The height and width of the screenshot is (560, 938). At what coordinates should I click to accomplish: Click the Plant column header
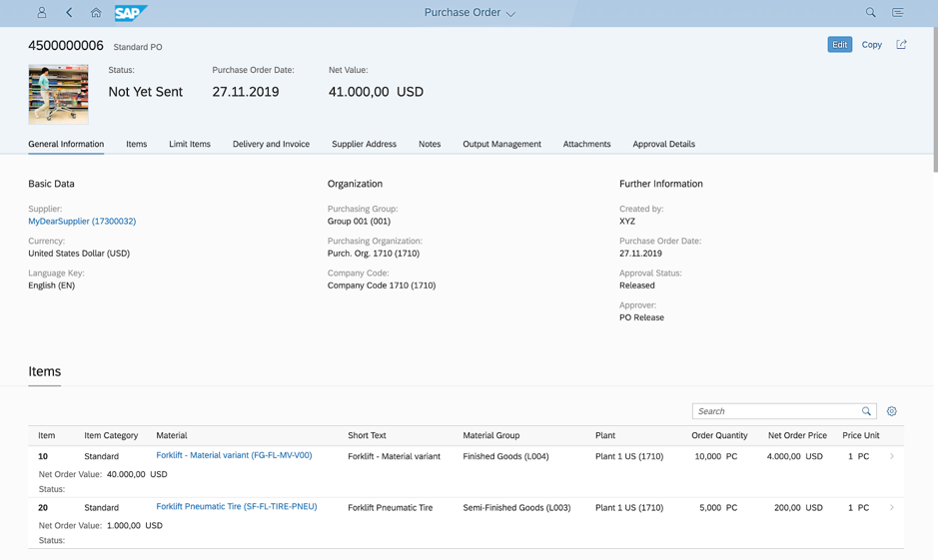(x=604, y=435)
